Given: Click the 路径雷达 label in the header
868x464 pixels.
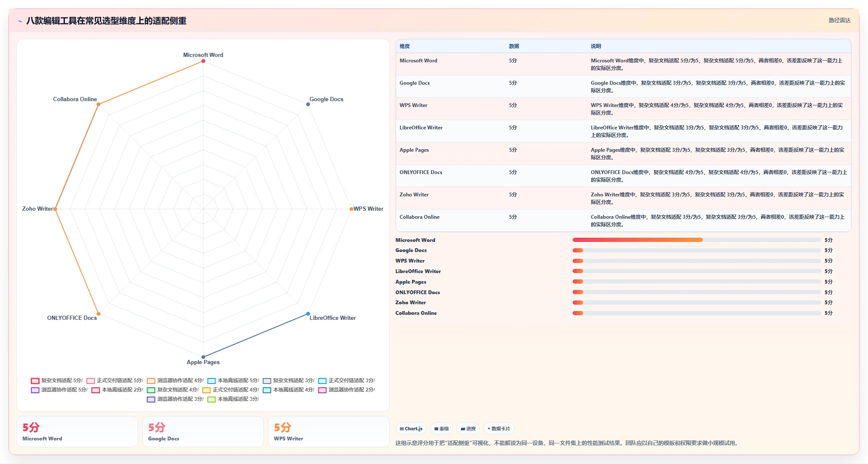Looking at the screenshot, I should coord(839,20).
